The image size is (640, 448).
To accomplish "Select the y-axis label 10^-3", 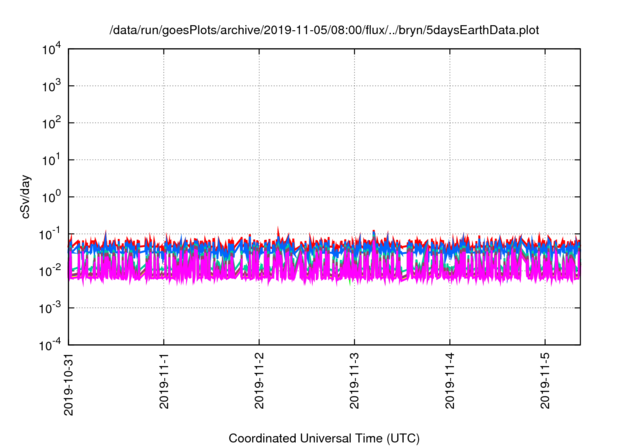I will pos(51,309).
